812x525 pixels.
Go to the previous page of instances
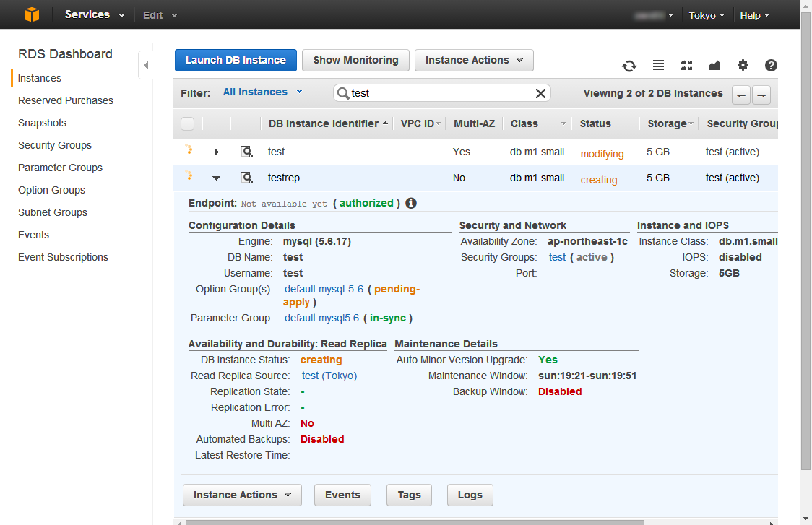tap(741, 95)
